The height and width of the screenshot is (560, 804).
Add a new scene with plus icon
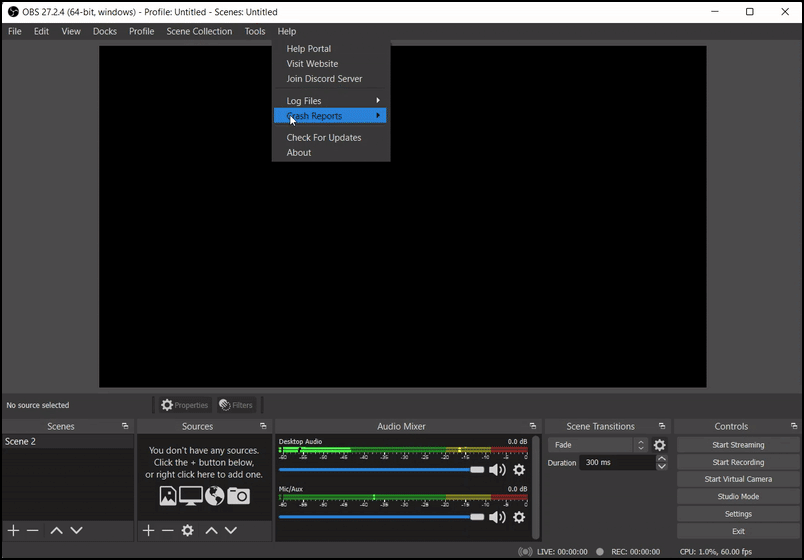13,530
